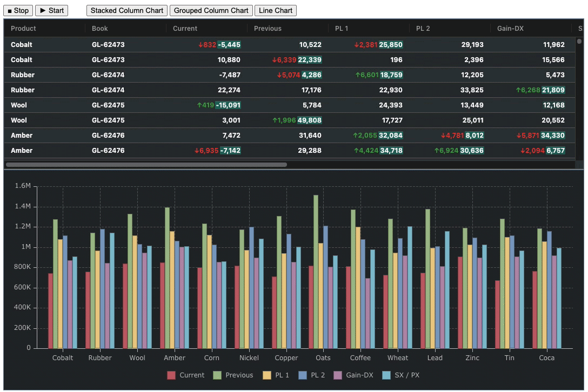Click the 49,808 Previous value cell
This screenshot has height=392, width=588.
pos(288,120)
